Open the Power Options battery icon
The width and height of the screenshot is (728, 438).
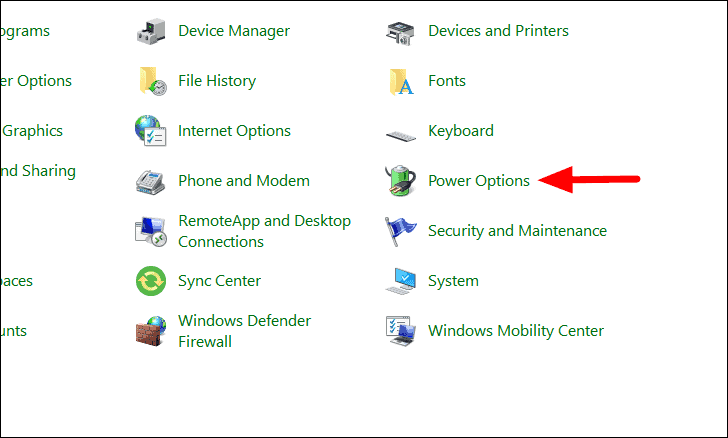pyautogui.click(x=400, y=180)
